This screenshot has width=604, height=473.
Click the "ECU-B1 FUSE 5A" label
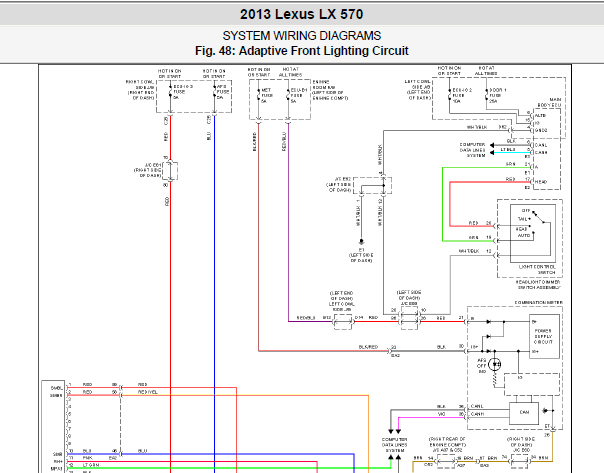coord(299,96)
